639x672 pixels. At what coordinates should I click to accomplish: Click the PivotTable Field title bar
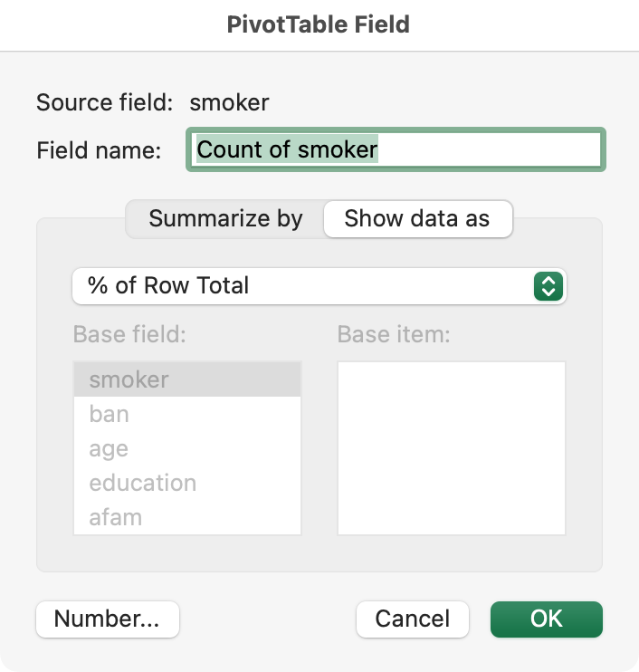pyautogui.click(x=319, y=24)
